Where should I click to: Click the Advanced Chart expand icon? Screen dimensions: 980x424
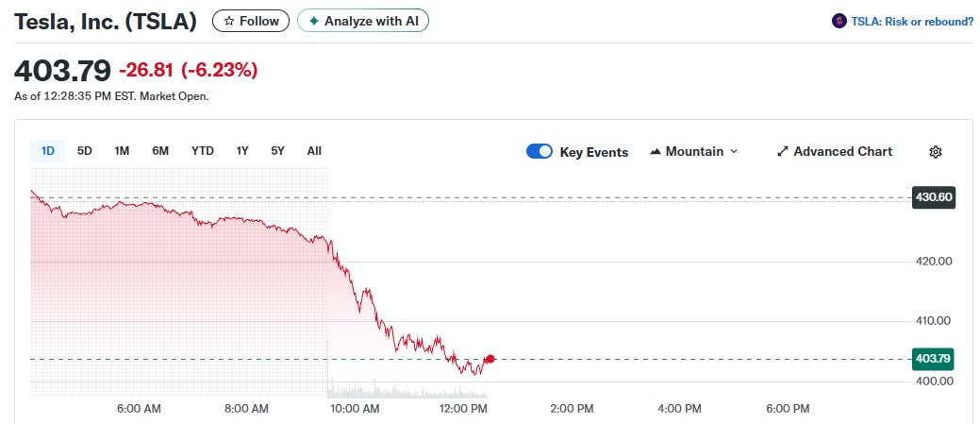(782, 152)
